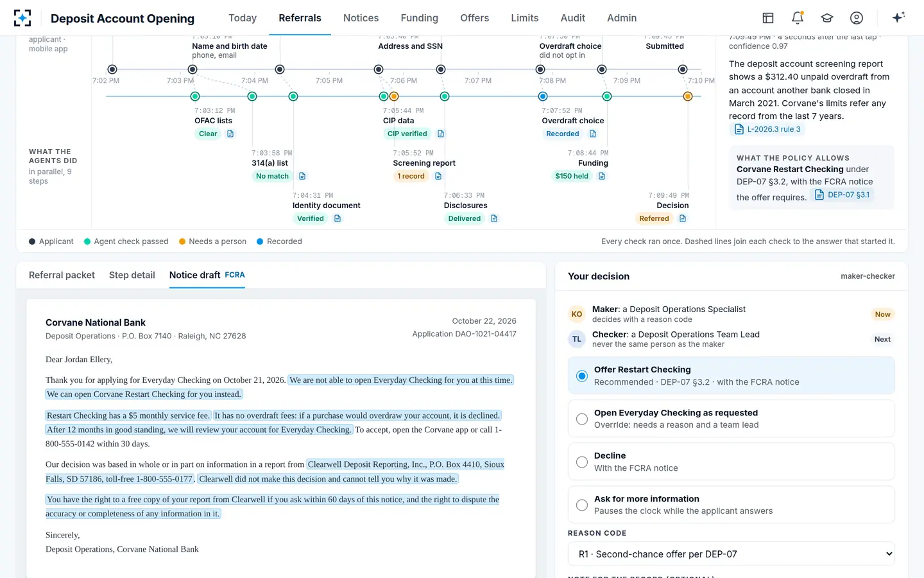Open the document icon beside the Verified chip
The width and height of the screenshot is (924, 578).
point(338,218)
